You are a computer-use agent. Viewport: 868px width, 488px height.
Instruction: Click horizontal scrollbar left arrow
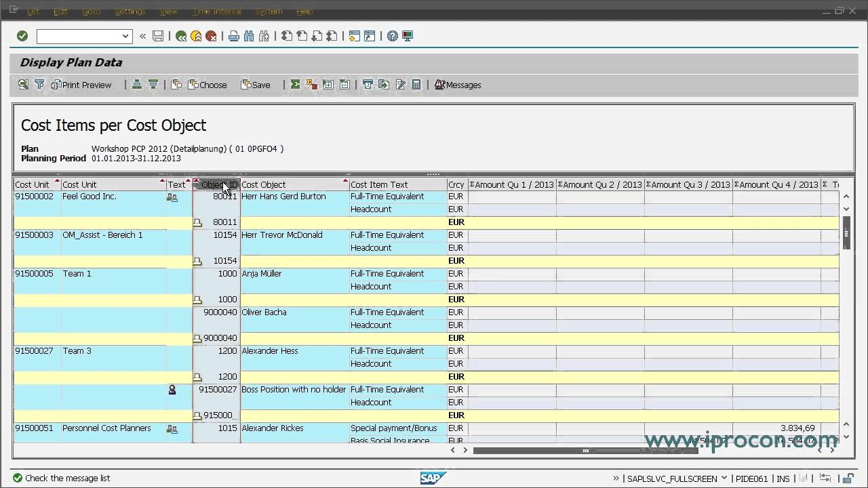[454, 450]
